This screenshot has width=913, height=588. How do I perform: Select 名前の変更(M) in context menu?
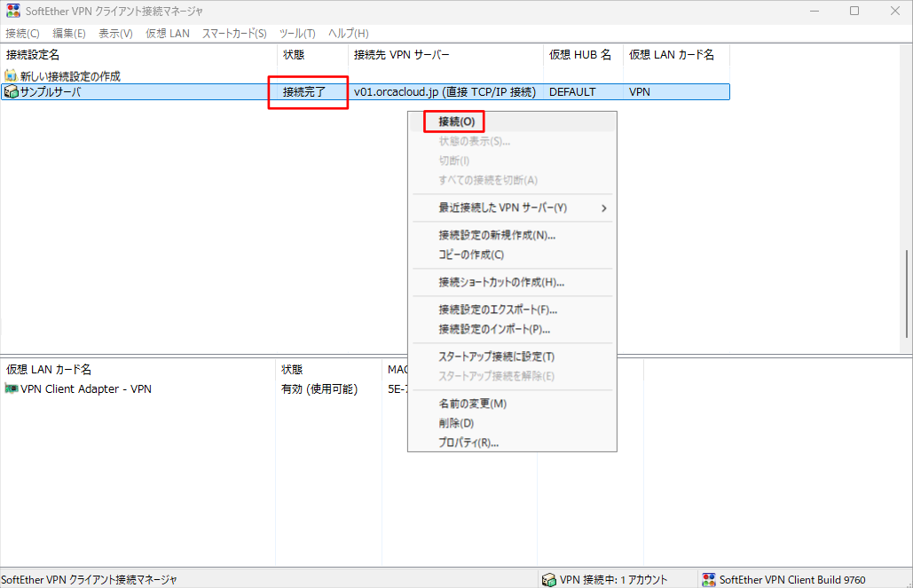pos(472,404)
